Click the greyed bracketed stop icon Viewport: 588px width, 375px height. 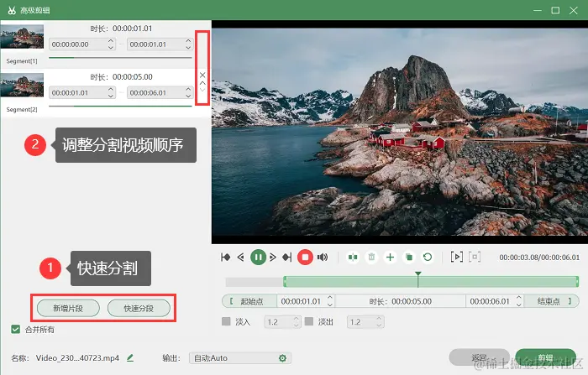click(475, 257)
